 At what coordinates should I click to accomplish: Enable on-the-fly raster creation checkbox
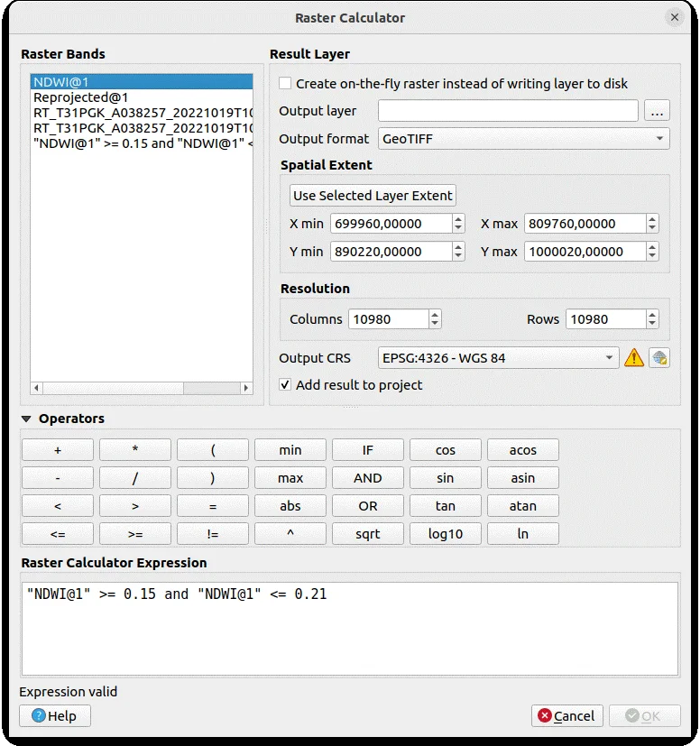pyautogui.click(x=285, y=84)
